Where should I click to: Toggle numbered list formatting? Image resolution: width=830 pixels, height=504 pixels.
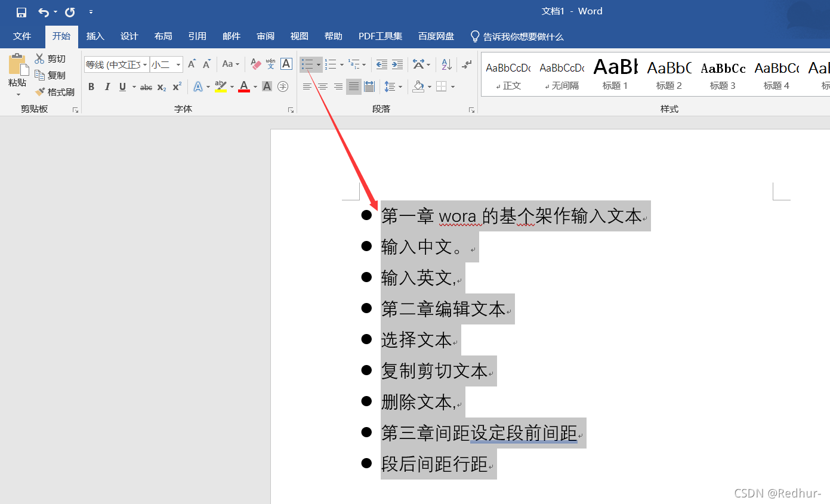tap(331, 64)
